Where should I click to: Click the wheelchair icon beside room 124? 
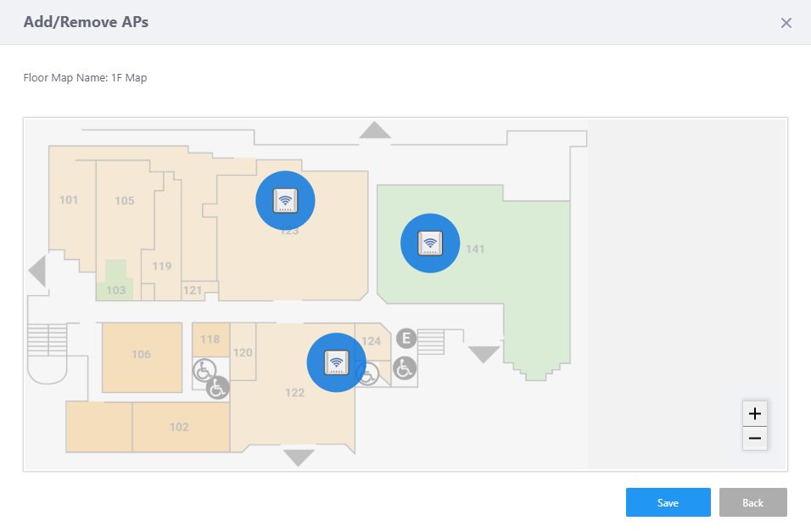pos(404,367)
